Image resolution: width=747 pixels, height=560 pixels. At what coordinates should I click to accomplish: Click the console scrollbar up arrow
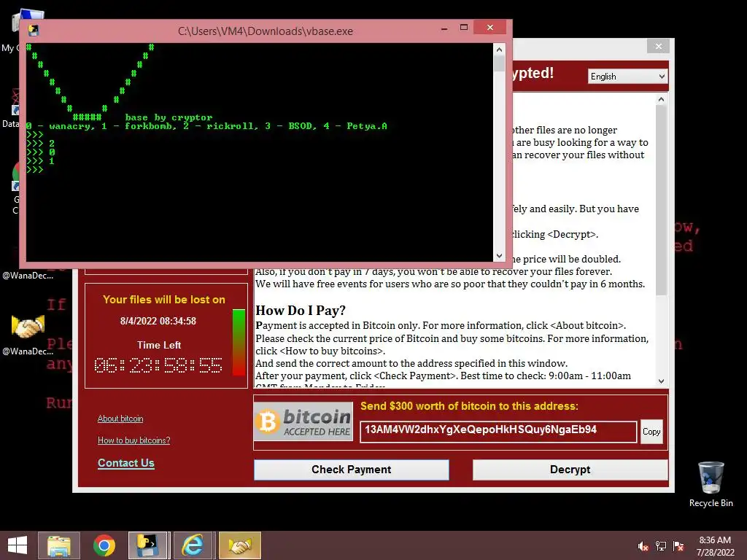coord(499,50)
